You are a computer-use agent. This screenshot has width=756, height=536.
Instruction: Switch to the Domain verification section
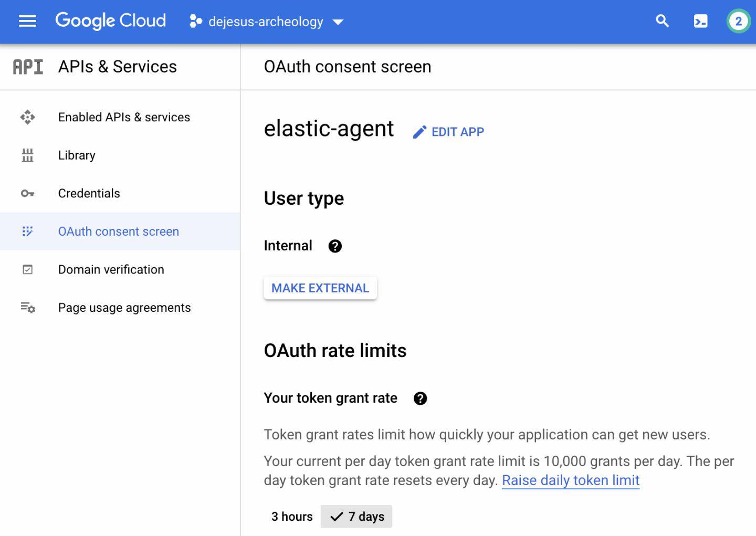pos(111,269)
